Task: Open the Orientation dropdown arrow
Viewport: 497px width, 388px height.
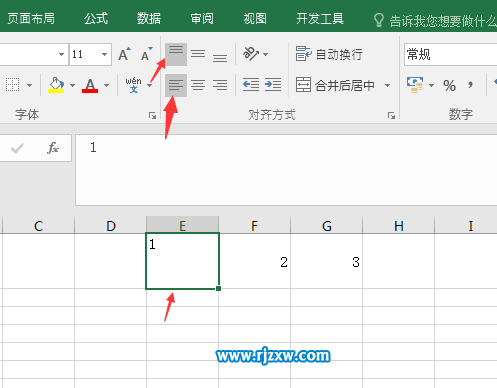Action: coord(266,54)
